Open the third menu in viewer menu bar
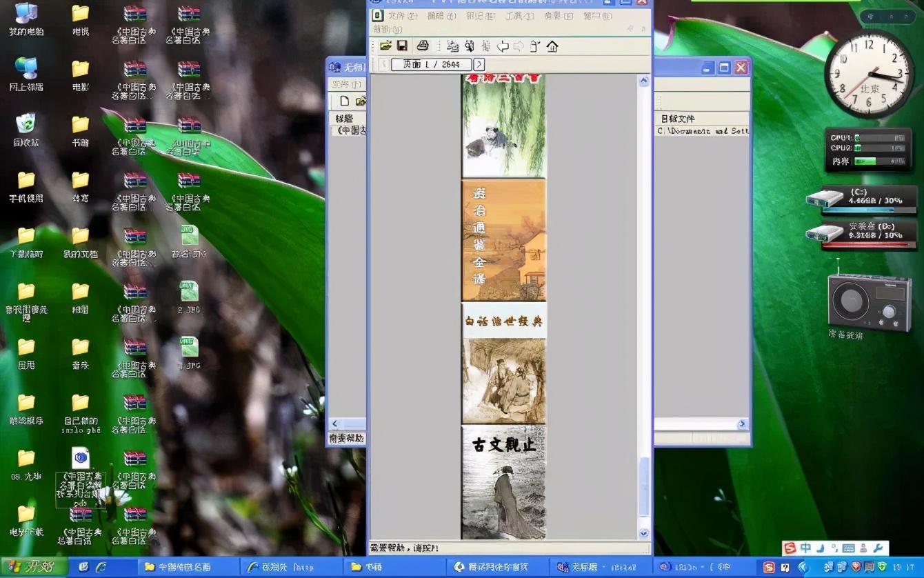Image resolution: width=924 pixels, height=578 pixels. (x=481, y=16)
